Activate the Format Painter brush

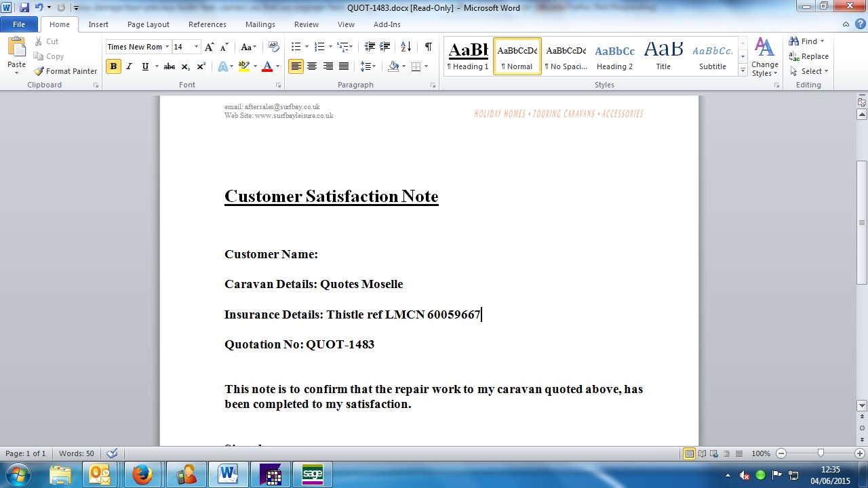(x=66, y=71)
